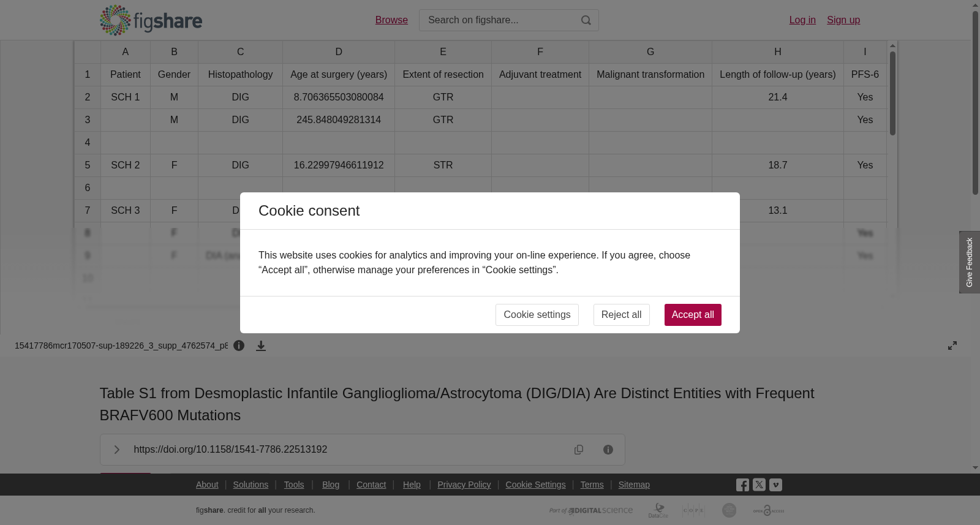This screenshot has height=525, width=980.
Task: Open the Give Feedback side tab
Action: coord(970,262)
